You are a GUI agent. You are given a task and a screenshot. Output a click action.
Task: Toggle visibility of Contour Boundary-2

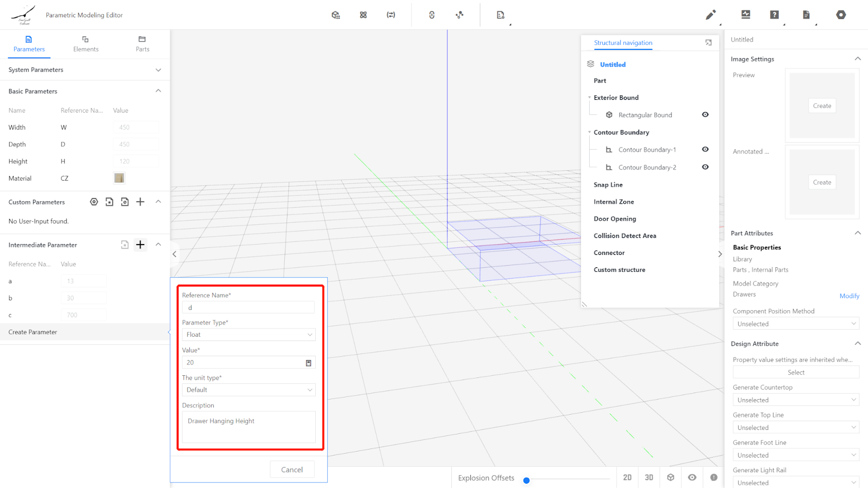705,167
